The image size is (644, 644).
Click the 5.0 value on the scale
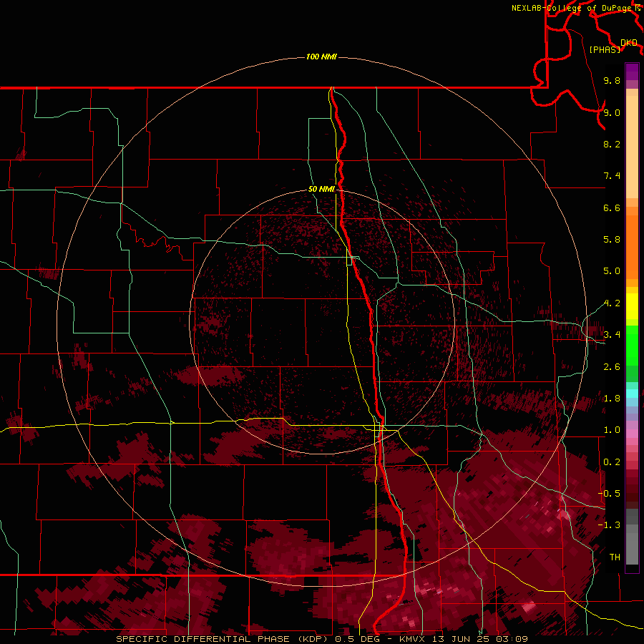612,271
